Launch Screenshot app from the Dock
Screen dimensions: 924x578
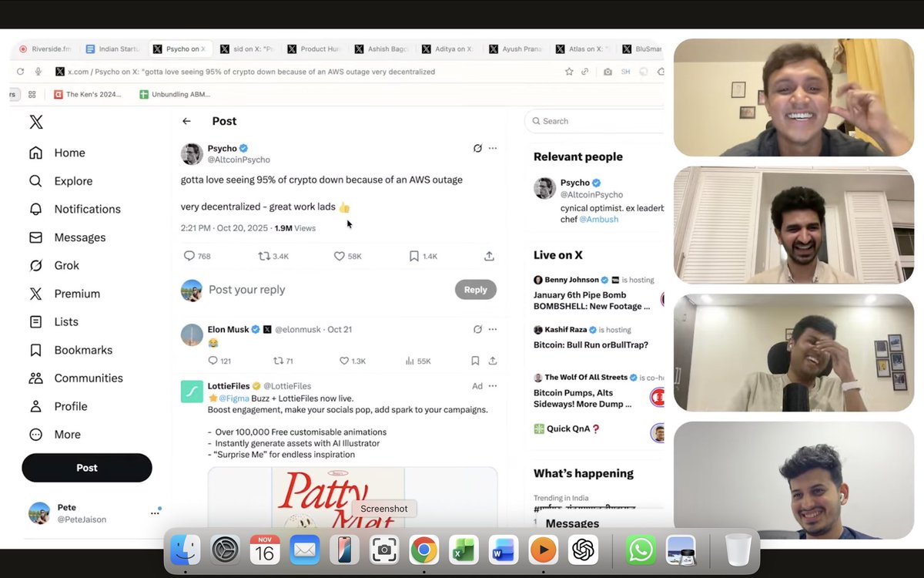click(384, 550)
